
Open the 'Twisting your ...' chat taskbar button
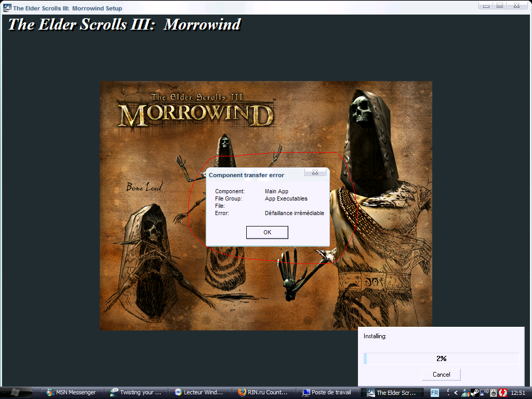[x=137, y=393]
